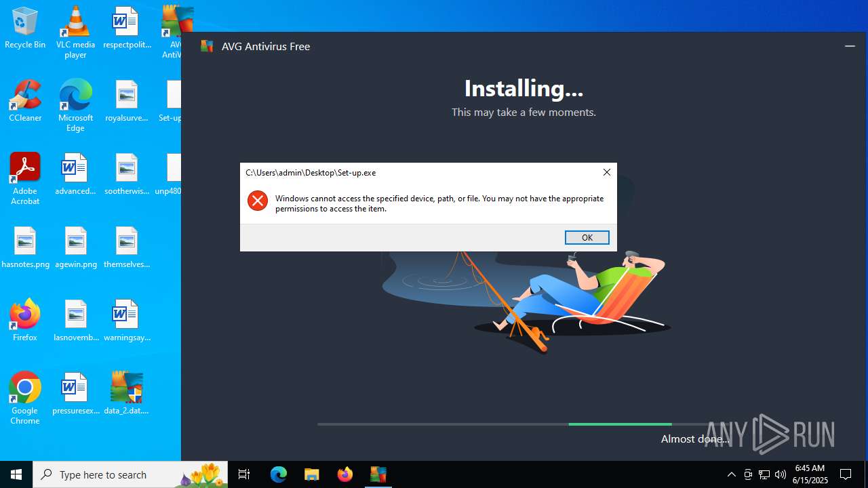Select CCleaner desktop shortcut
The width and height of the screenshot is (868, 488).
[x=25, y=102]
